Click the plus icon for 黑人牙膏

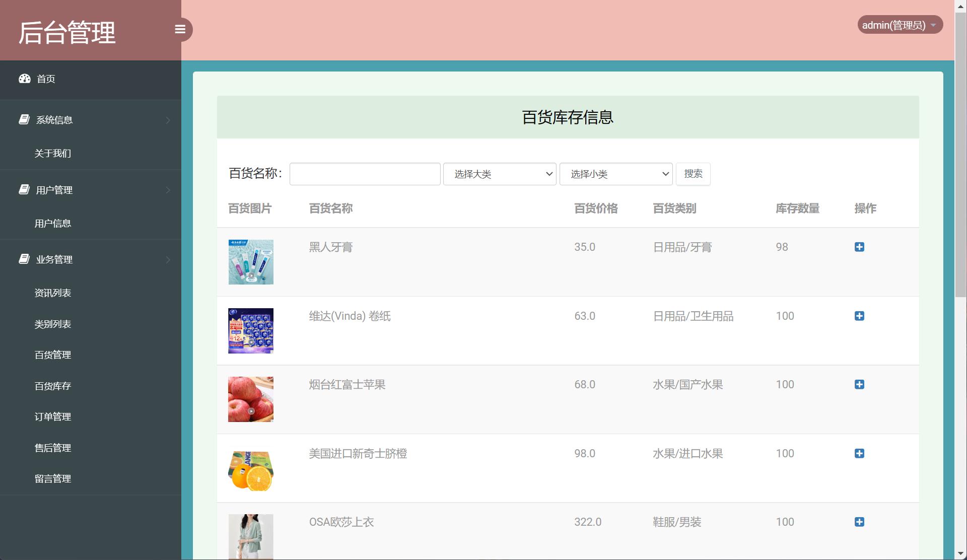[859, 247]
